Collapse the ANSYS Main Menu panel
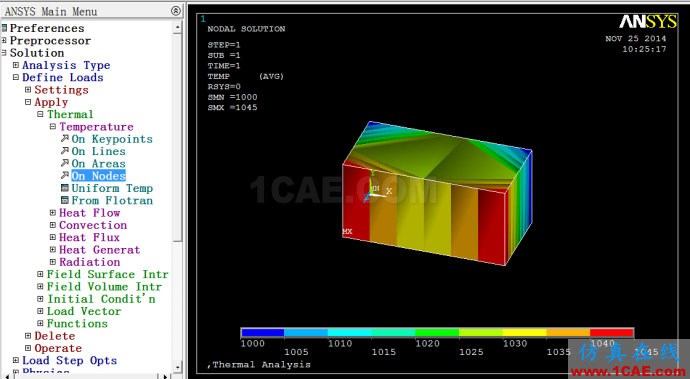The image size is (690, 379). point(176,11)
